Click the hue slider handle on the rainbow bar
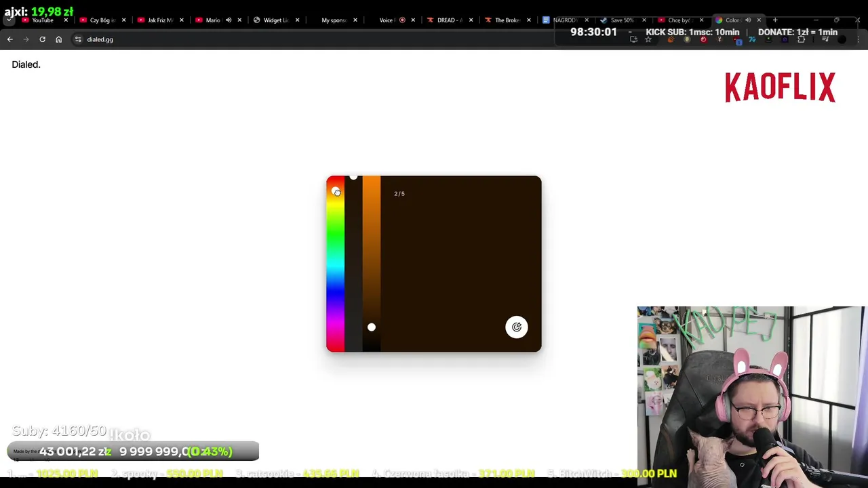 (x=336, y=192)
